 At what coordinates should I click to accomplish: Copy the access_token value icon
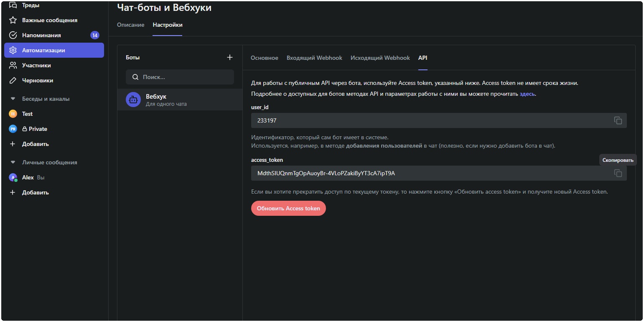click(x=618, y=173)
